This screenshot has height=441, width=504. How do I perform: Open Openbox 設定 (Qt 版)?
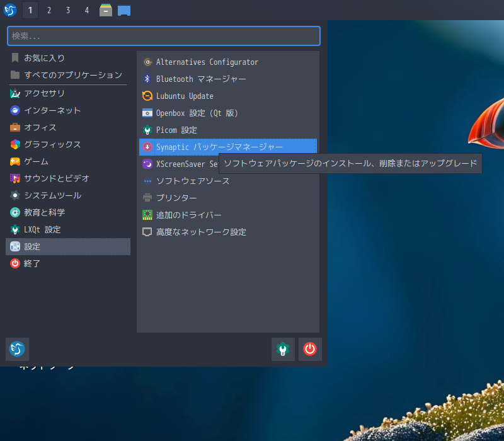coord(228,113)
